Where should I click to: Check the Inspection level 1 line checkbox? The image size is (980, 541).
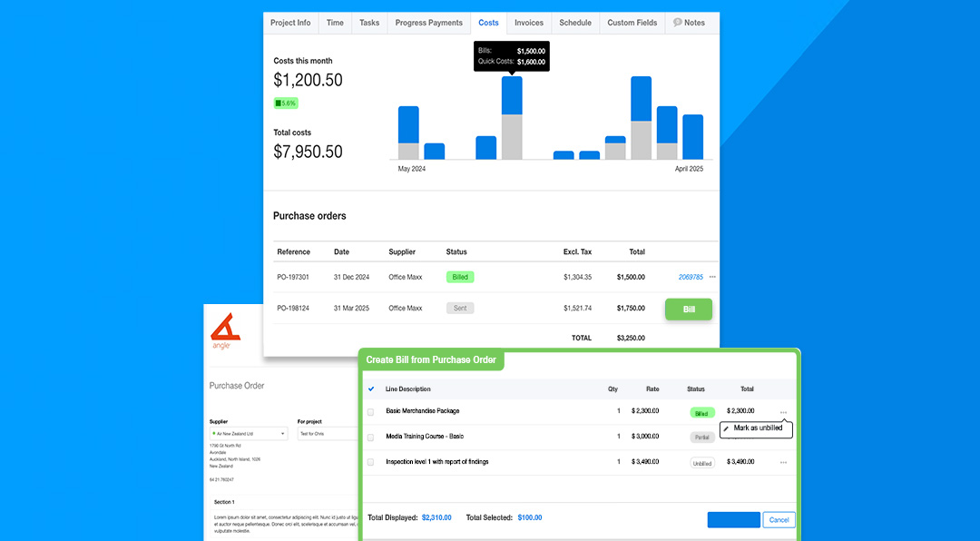(370, 462)
